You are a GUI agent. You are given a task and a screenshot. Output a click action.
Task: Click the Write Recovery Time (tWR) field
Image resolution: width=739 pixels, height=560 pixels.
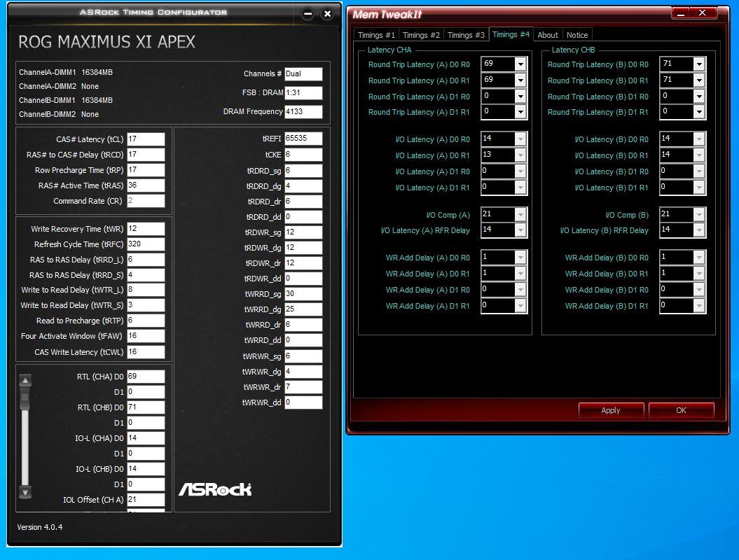tap(146, 229)
